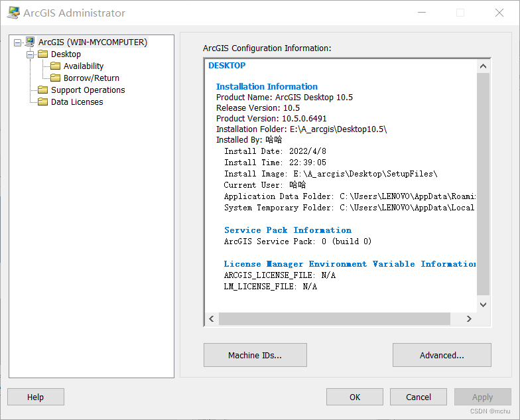The width and height of the screenshot is (520, 420).
Task: Select the Desktop tree item
Action: coord(66,54)
